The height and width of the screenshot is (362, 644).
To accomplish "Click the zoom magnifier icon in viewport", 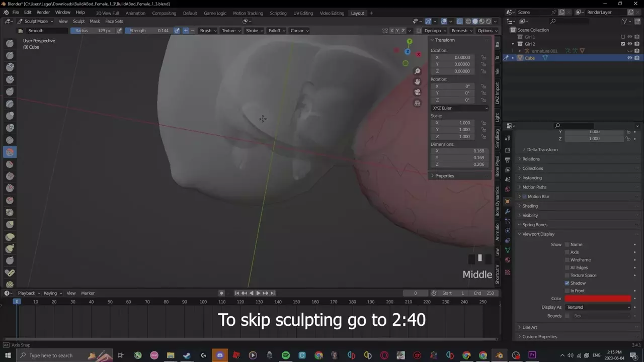I will click(x=417, y=71).
